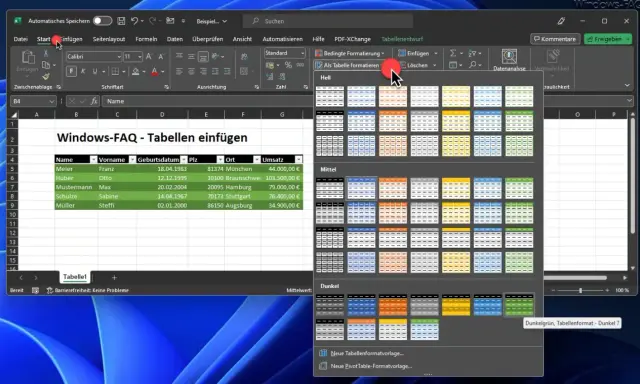Center text horizontally in Ausrichtung group
This screenshot has width=640, height=384.
(191, 71)
